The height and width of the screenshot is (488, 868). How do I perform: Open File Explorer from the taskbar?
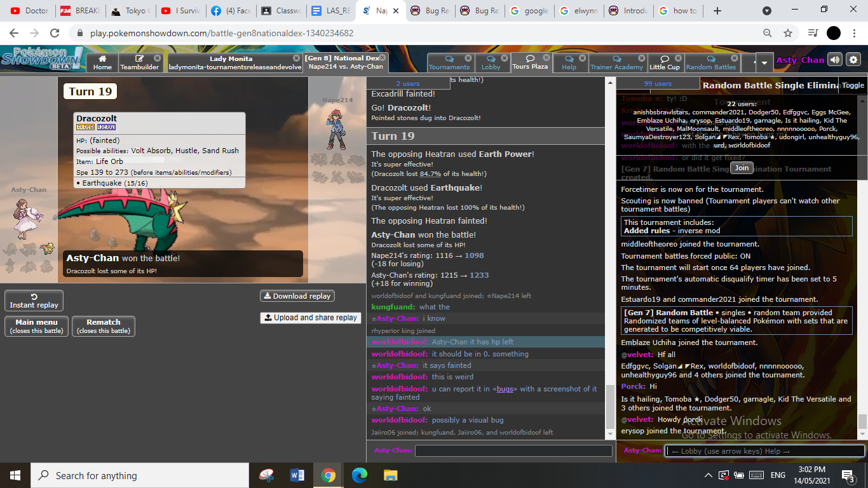coord(391,475)
